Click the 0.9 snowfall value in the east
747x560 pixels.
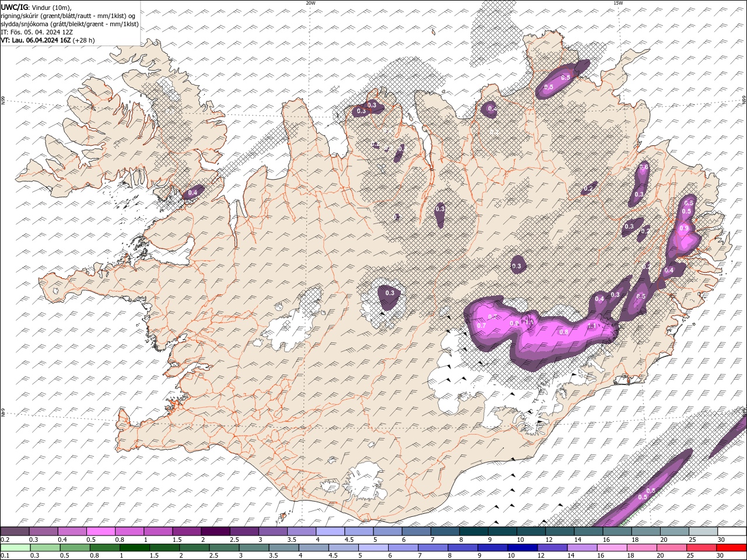684,228
